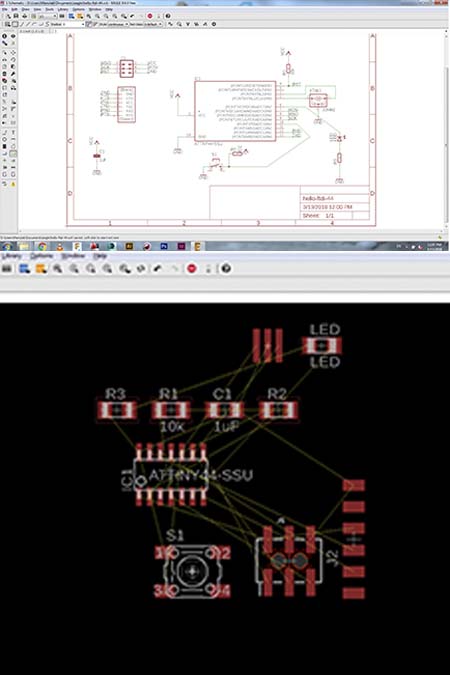
Task: Click VLC cone icon in taskbar
Action: coord(59,246)
